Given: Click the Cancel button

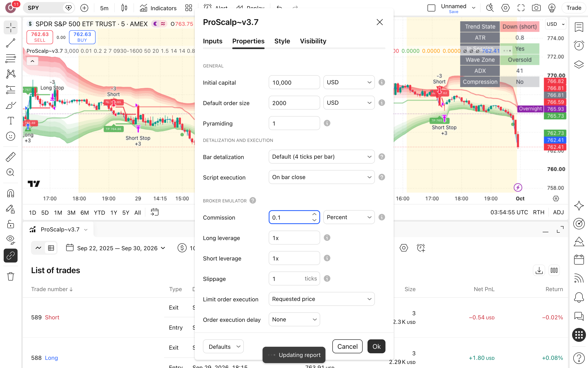Looking at the screenshot, I should pyautogui.click(x=347, y=346).
